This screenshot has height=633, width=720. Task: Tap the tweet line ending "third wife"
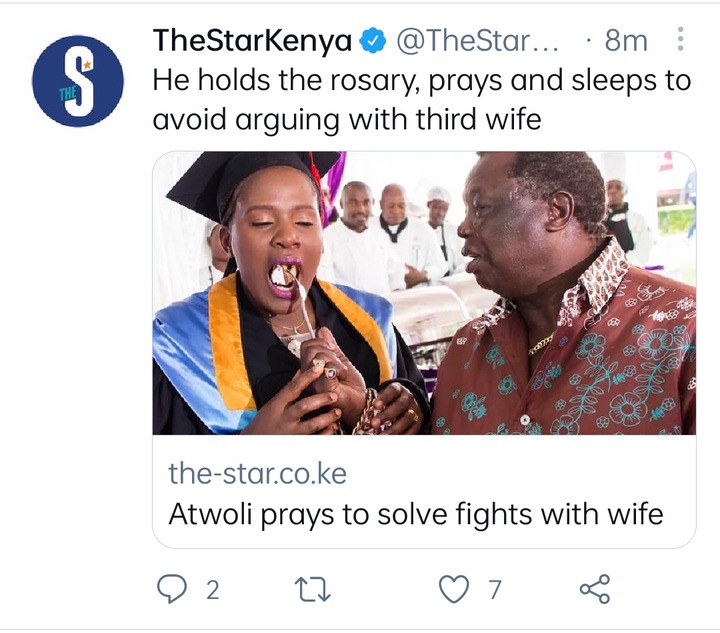pyautogui.click(x=347, y=120)
